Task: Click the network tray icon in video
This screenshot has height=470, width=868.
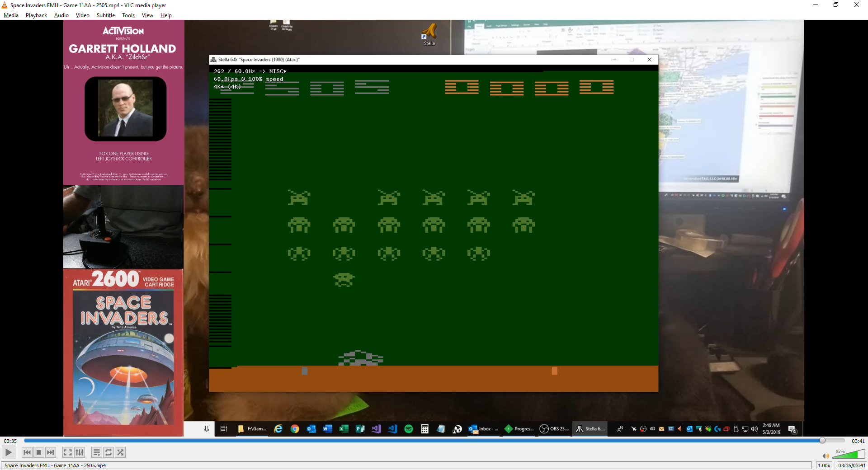Action: point(745,429)
